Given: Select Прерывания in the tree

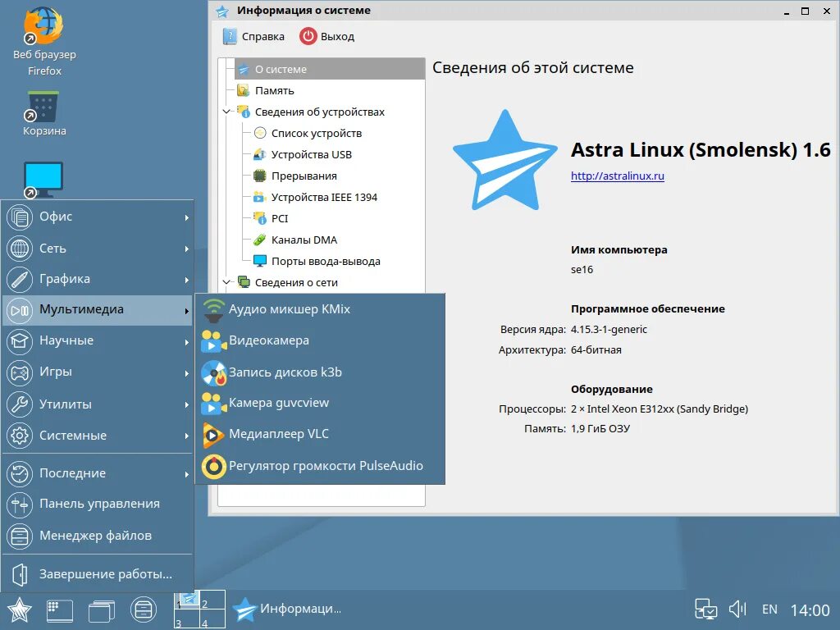Looking at the screenshot, I should [x=304, y=176].
